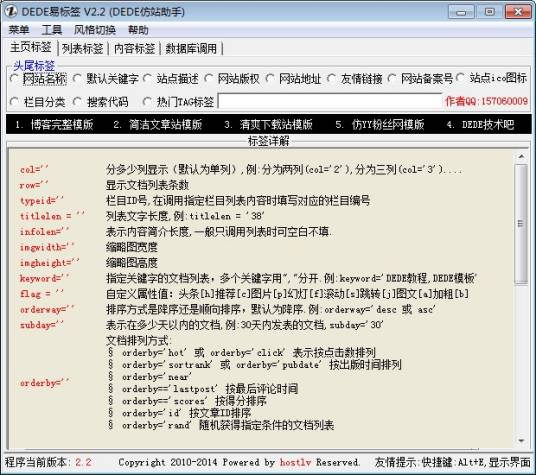
Task: Select the 友情链接 radio button
Action: click(354, 79)
